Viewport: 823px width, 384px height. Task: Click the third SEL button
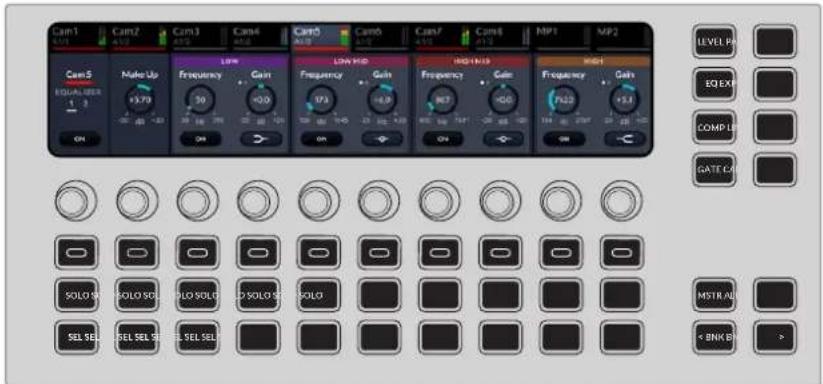pos(197,337)
